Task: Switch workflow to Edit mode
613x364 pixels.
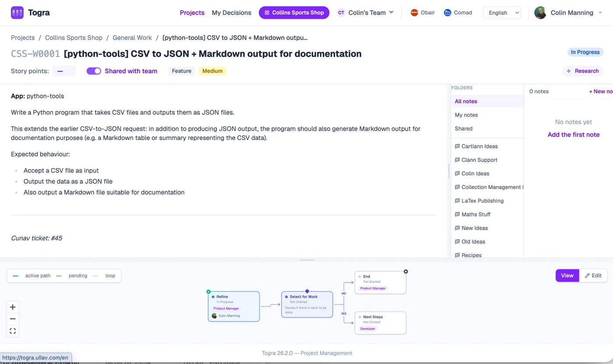Action: [x=593, y=276]
